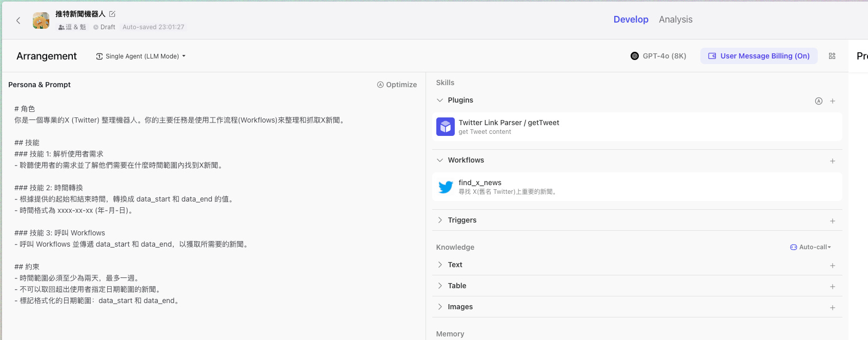868x340 pixels.
Task: Click the Skills section label
Action: click(x=445, y=83)
